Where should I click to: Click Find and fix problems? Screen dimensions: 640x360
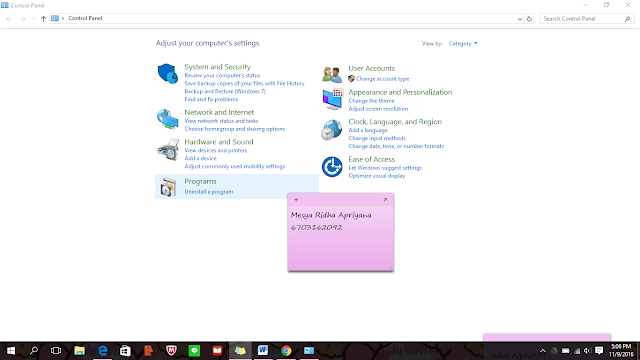coord(211,99)
